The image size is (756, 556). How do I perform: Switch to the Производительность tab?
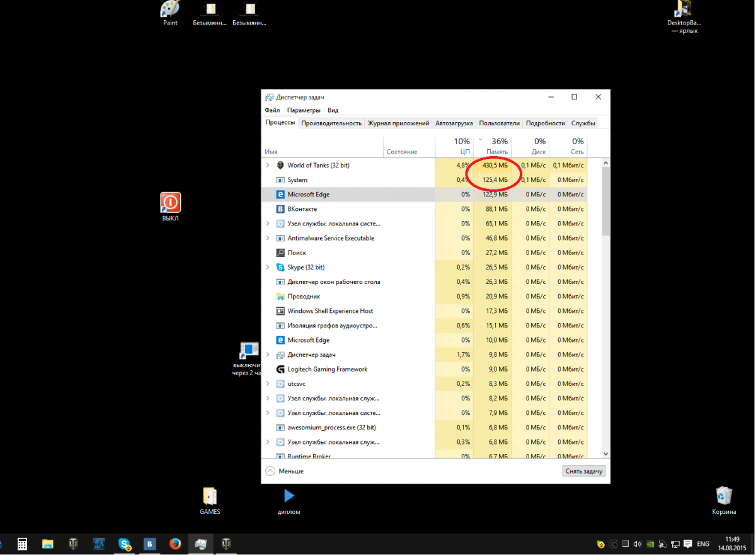click(331, 123)
